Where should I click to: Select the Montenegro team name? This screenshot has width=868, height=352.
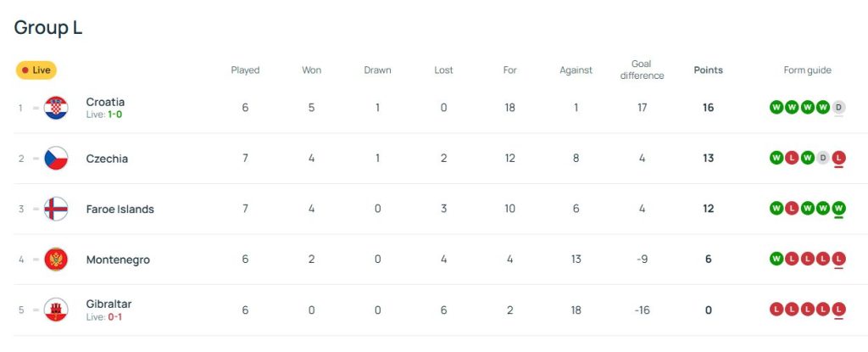click(x=118, y=260)
